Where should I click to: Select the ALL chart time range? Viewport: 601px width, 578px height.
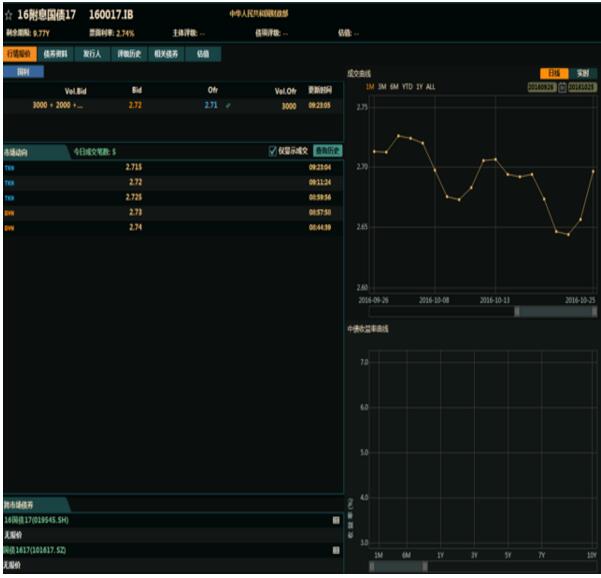pyautogui.click(x=430, y=87)
